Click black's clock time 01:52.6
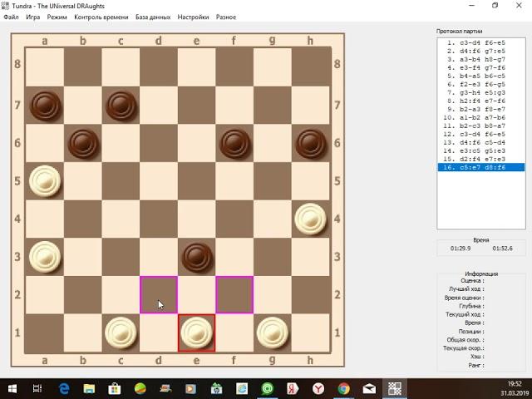 [x=502, y=249]
